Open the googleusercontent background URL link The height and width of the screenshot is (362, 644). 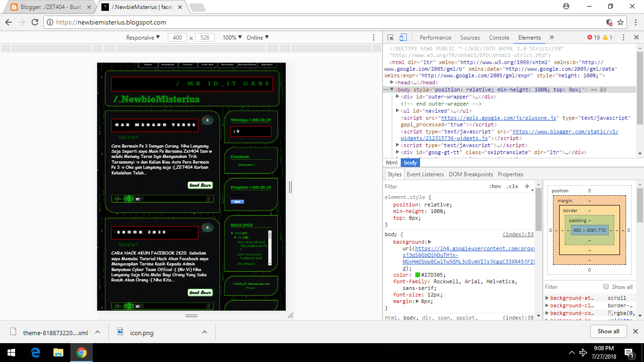(x=469, y=258)
